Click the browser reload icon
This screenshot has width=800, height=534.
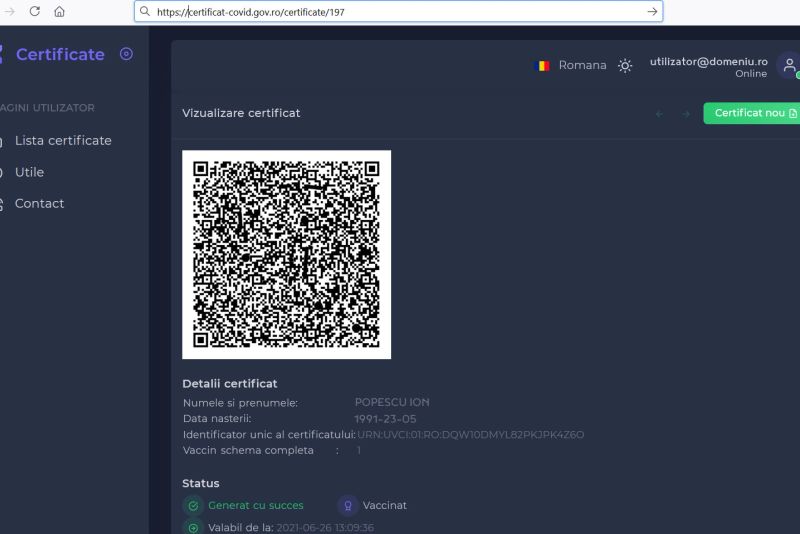pyautogui.click(x=35, y=11)
